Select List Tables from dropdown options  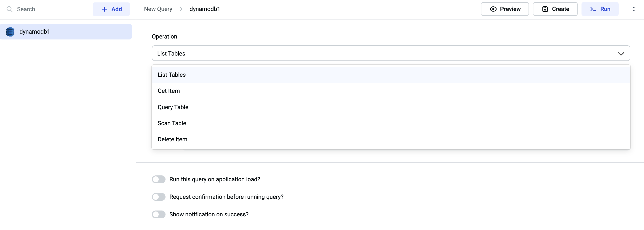coord(172,75)
